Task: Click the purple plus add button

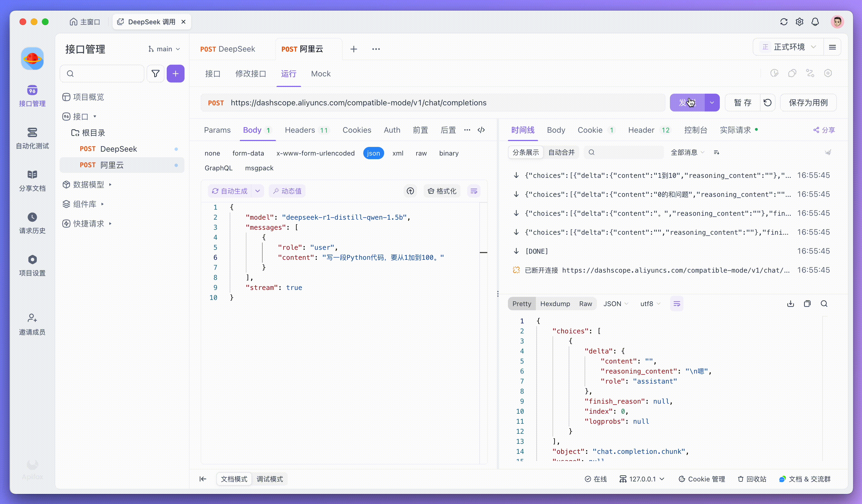Action: click(x=175, y=74)
